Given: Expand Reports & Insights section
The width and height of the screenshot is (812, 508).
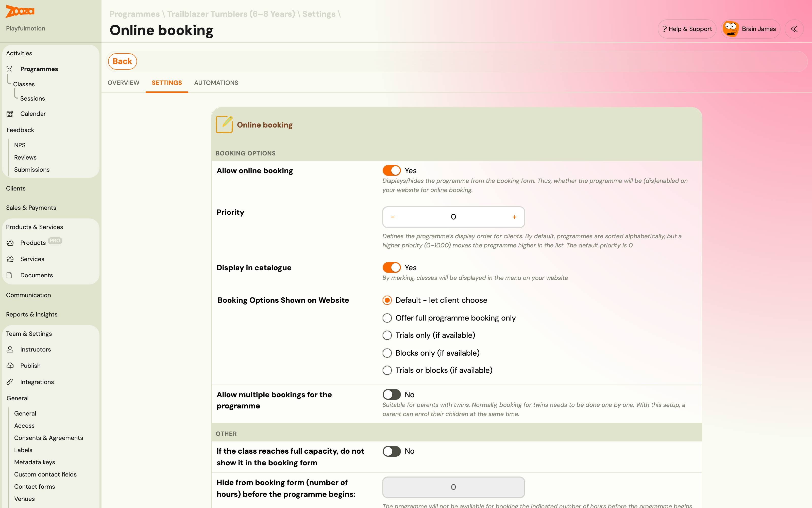Looking at the screenshot, I should [x=32, y=314].
